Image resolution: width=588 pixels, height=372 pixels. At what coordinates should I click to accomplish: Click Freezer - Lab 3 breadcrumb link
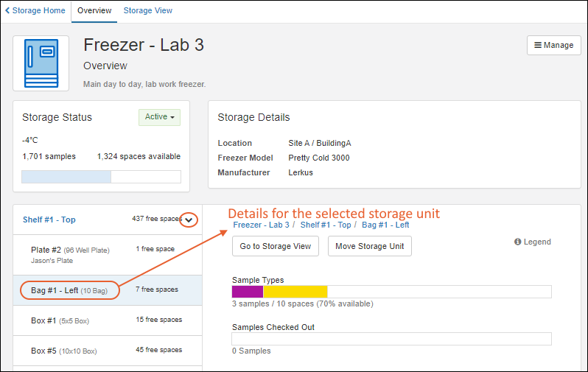pos(261,225)
